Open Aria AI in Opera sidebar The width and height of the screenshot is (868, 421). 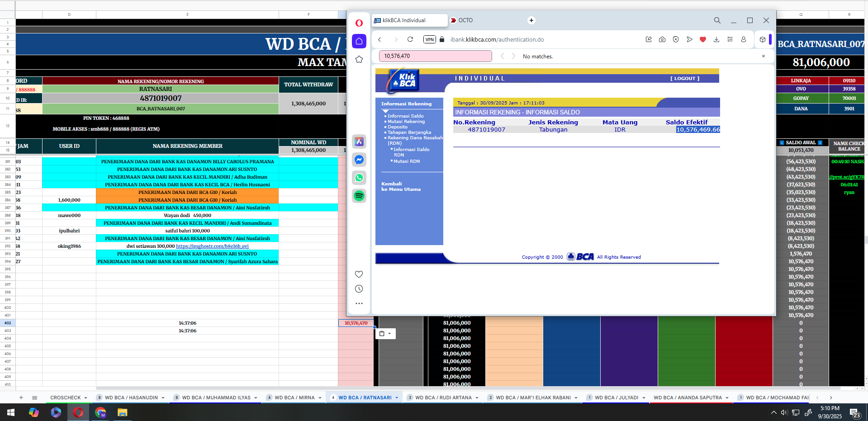(x=359, y=142)
